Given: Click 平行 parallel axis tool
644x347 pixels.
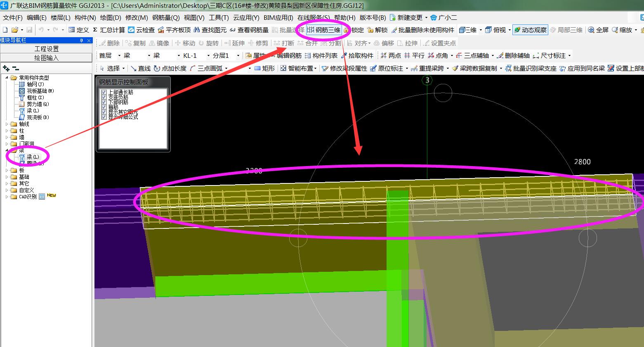Looking at the screenshot, I should click(414, 55).
